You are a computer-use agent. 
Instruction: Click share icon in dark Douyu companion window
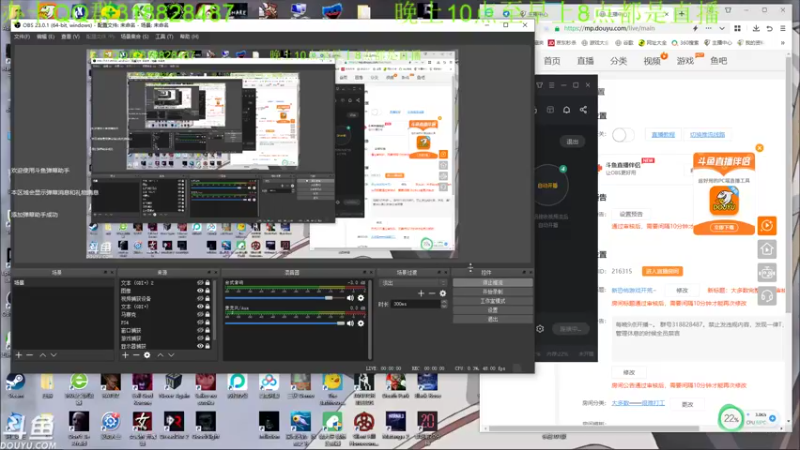(583, 110)
